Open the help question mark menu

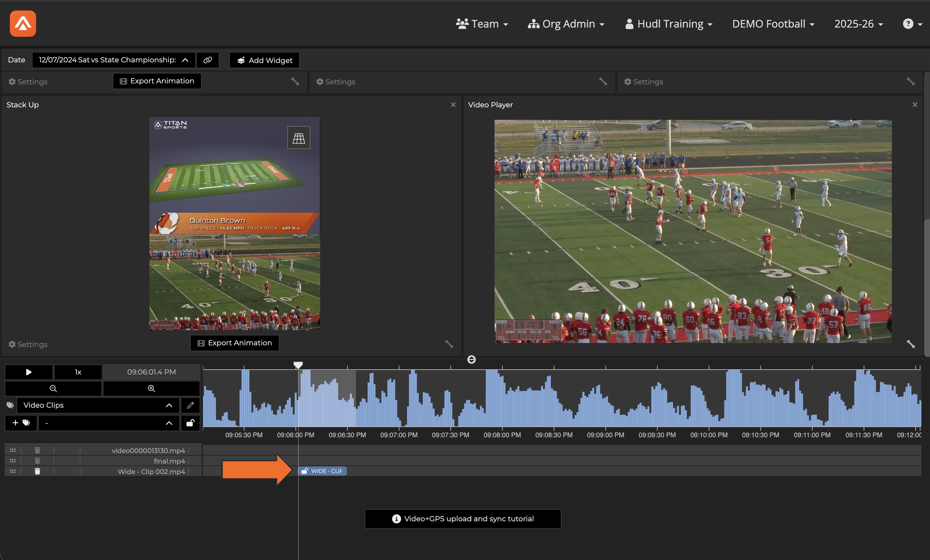click(x=912, y=24)
